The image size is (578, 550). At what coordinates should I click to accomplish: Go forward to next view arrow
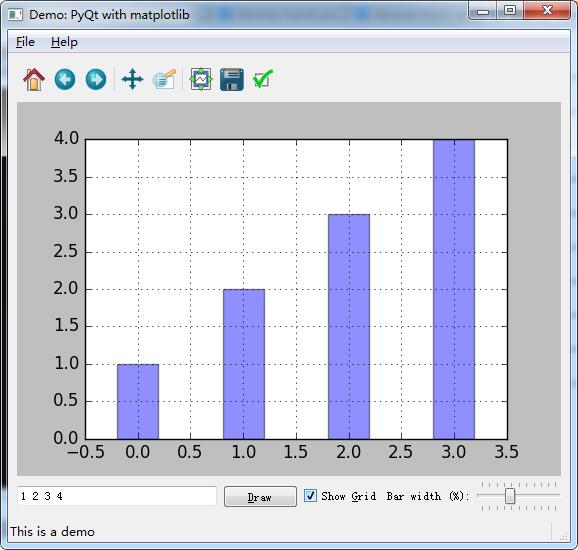96,79
